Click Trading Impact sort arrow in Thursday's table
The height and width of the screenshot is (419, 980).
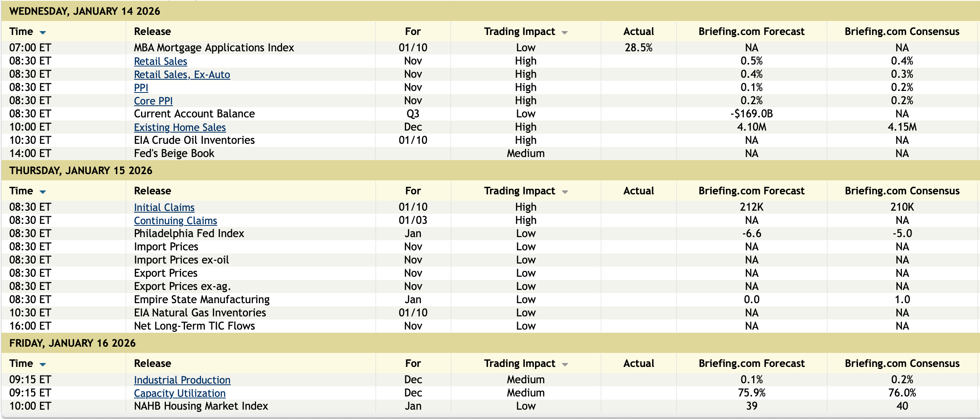(x=565, y=192)
